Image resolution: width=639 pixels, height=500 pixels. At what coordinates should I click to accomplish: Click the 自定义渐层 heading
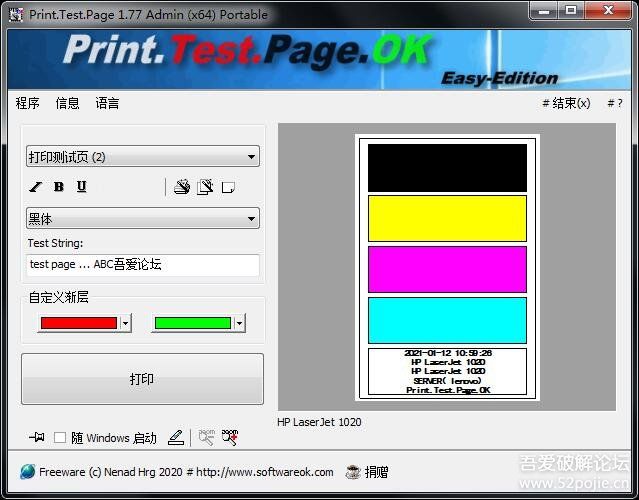59,297
